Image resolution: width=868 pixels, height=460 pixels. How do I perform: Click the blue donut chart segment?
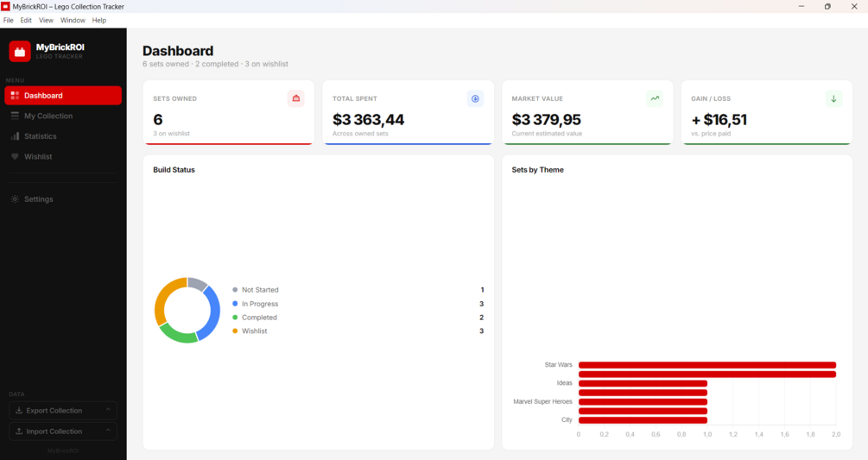click(212, 312)
